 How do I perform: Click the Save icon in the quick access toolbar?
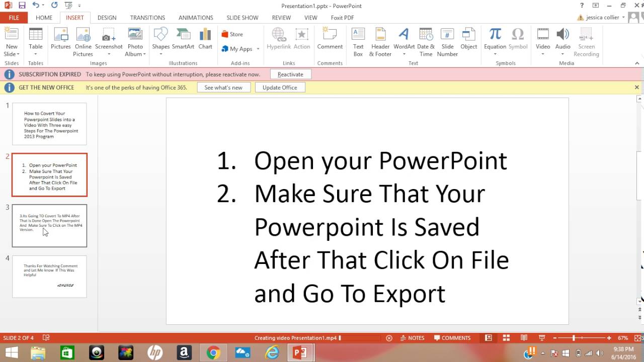click(x=22, y=6)
